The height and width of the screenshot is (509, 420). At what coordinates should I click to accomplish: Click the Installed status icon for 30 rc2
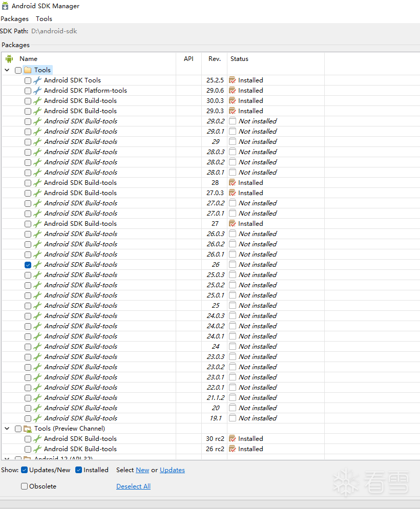[233, 439]
